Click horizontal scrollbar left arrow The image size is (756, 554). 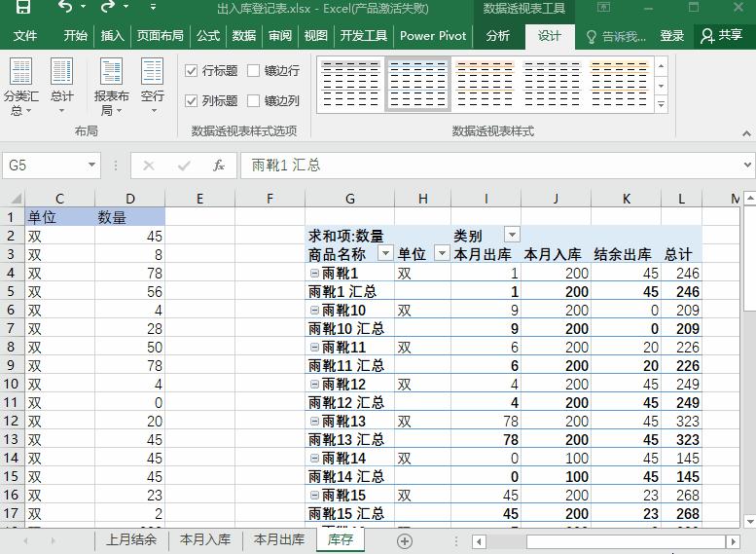point(479,541)
